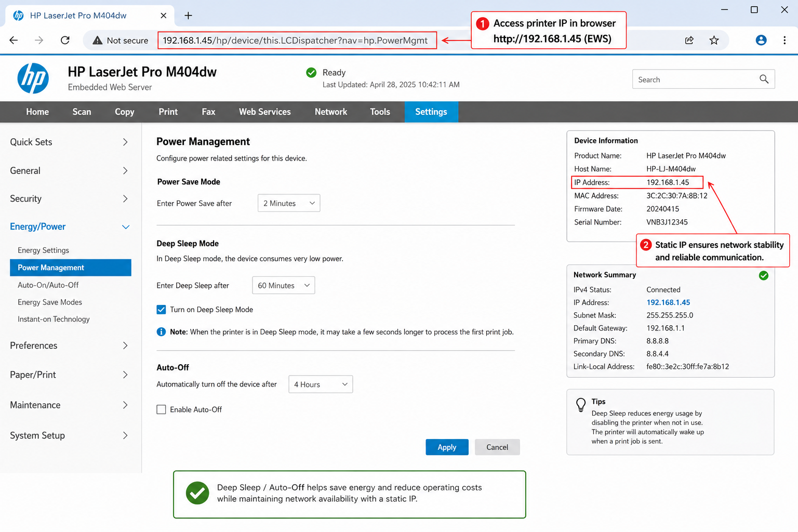Open the Web Services tab
The height and width of the screenshot is (532, 798).
[265, 112]
